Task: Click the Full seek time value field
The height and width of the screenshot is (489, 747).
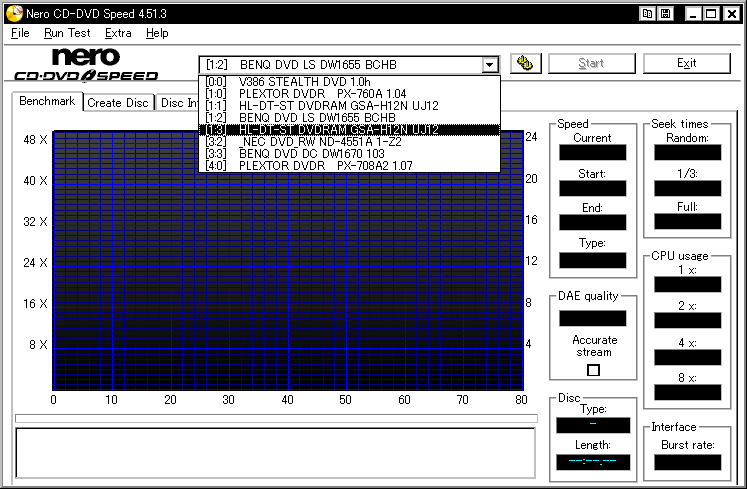Action: point(687,222)
